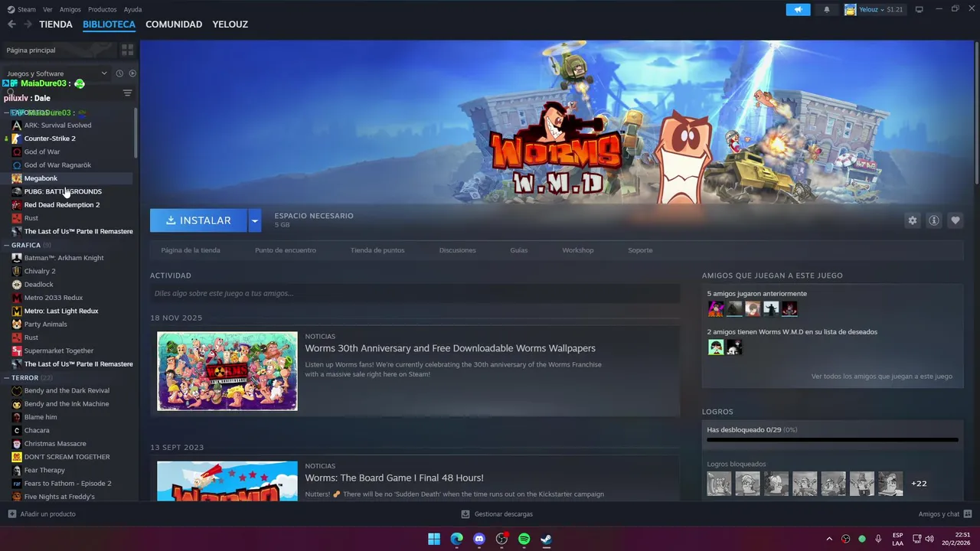Open advanced library filter options icon

click(127, 93)
